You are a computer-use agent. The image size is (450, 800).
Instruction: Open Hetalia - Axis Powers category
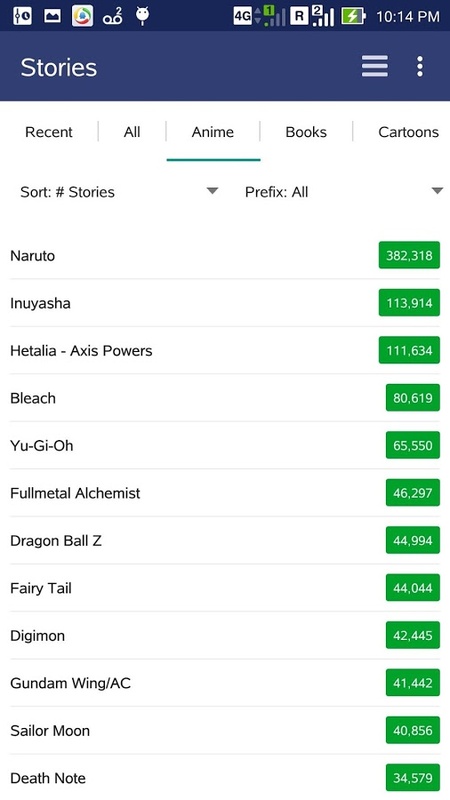click(x=225, y=351)
